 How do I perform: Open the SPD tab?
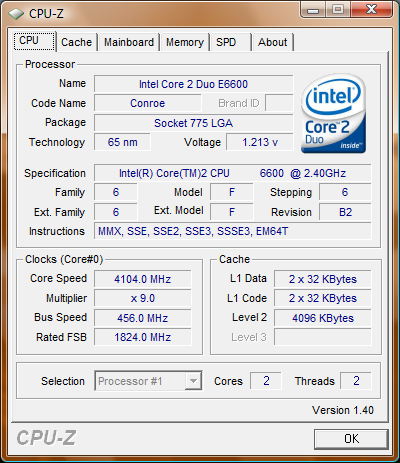point(230,42)
